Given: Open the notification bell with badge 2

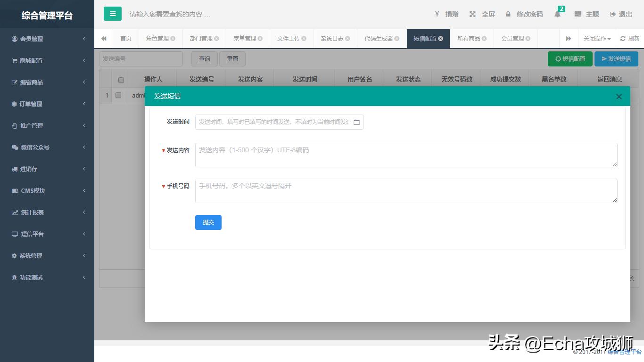Looking at the screenshot, I should [557, 15].
